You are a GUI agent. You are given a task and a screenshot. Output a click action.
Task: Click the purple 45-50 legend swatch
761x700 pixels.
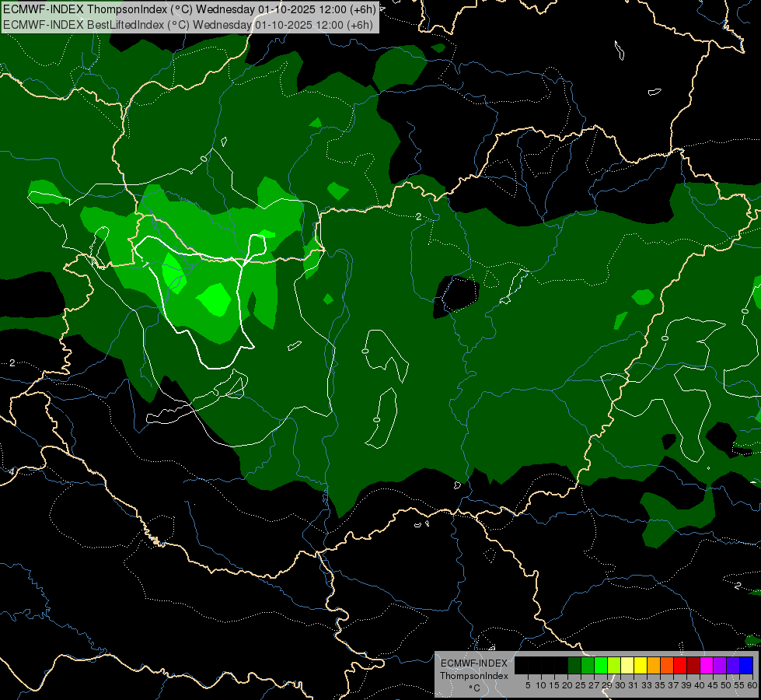(720, 665)
